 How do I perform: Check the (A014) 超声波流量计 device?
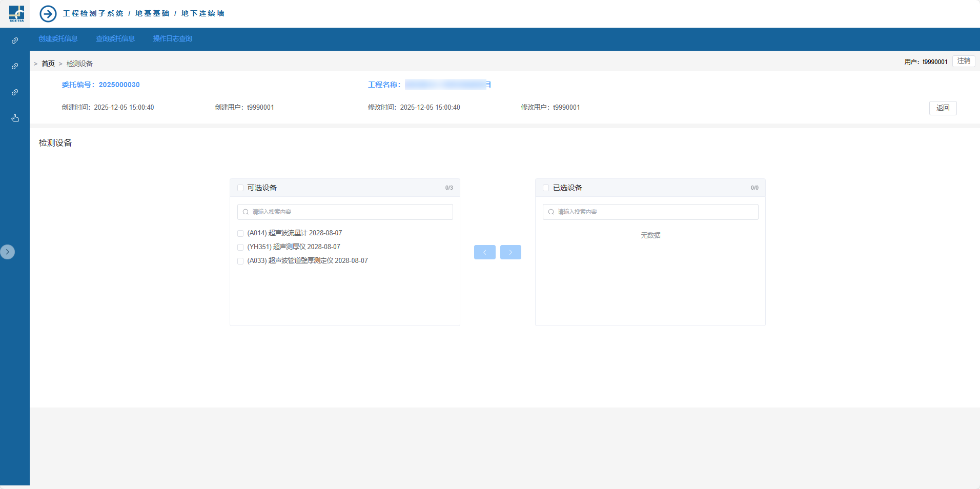point(240,233)
